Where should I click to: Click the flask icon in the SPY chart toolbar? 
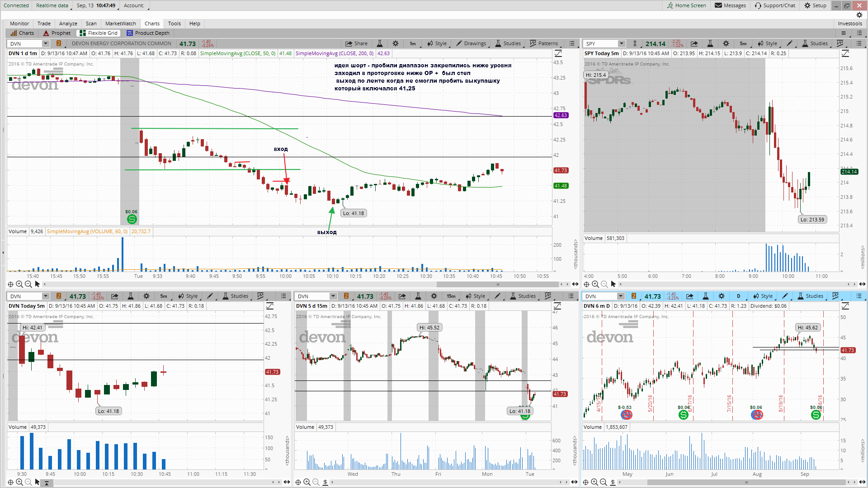710,43
